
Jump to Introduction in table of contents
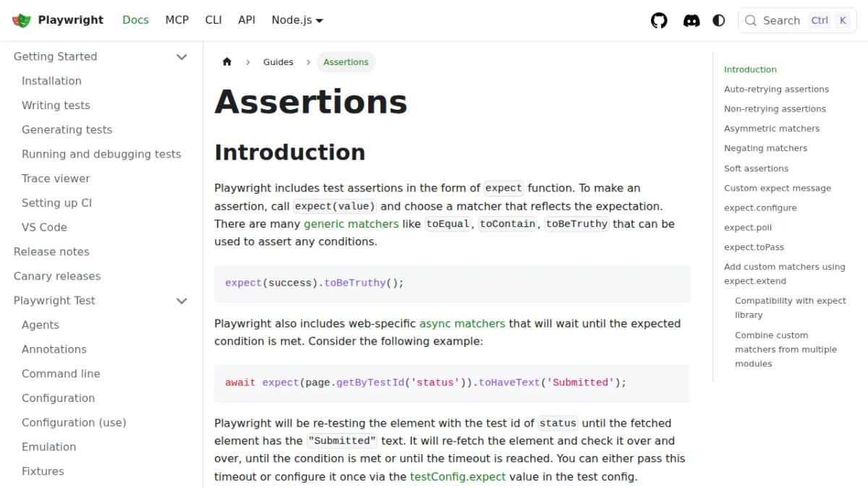point(750,69)
